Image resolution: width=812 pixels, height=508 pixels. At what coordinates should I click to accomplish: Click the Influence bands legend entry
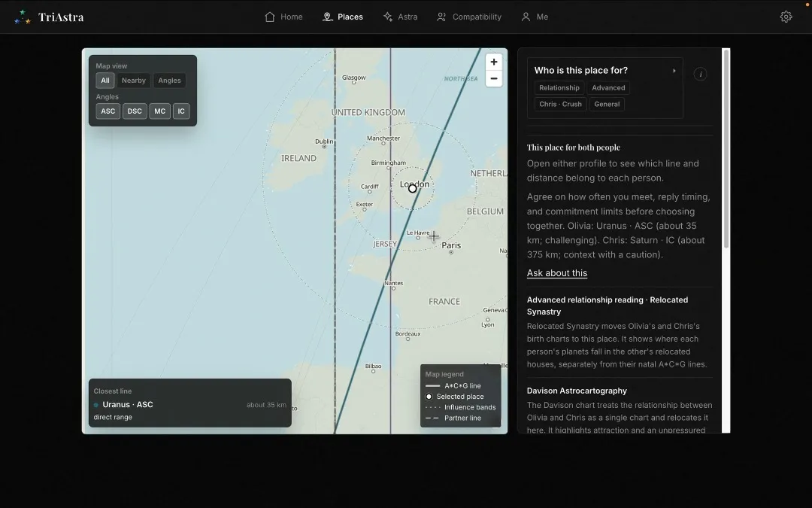(x=460, y=407)
